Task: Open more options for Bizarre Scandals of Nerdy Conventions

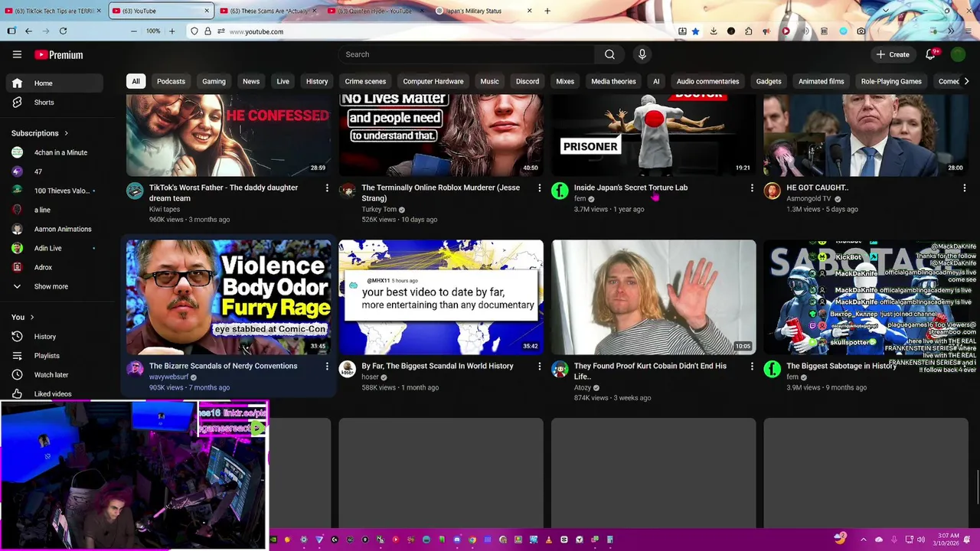Action: [x=327, y=367]
